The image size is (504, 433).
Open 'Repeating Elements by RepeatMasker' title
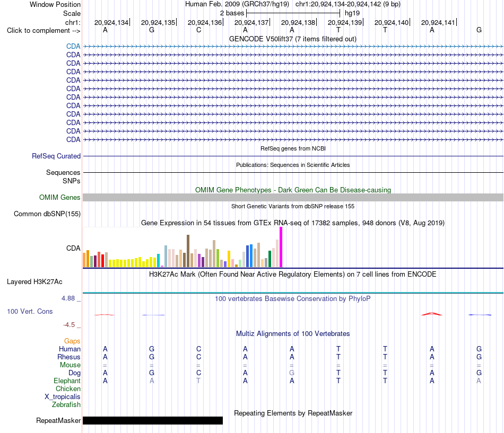tap(293, 413)
